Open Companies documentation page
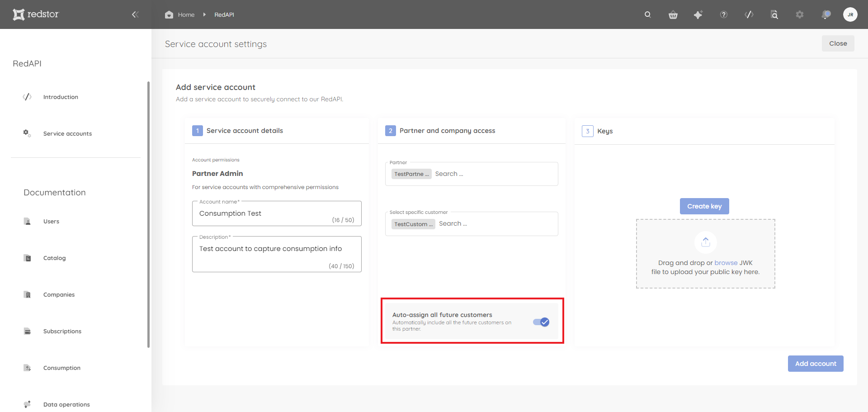Image resolution: width=868 pixels, height=412 pixels. click(59, 294)
